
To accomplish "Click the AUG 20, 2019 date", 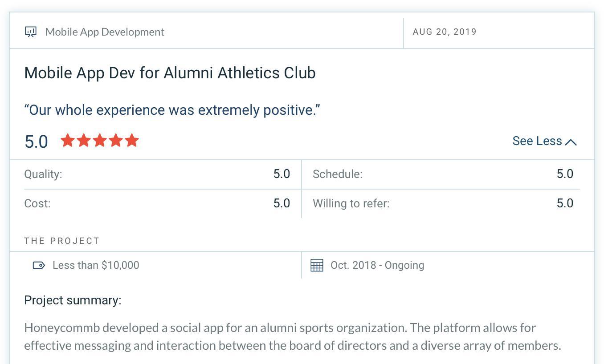I will 445,32.
